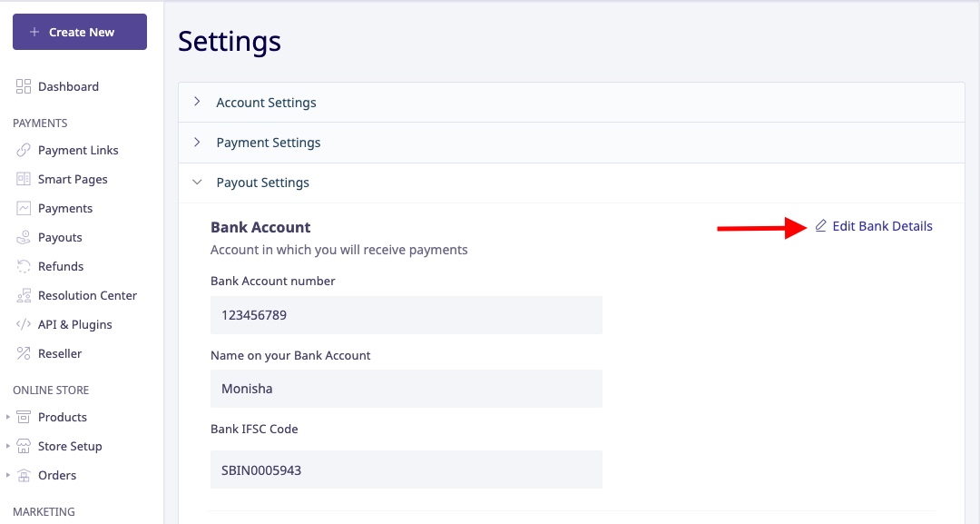
Task: Click the Account Settings header text
Action: pyautogui.click(x=266, y=103)
